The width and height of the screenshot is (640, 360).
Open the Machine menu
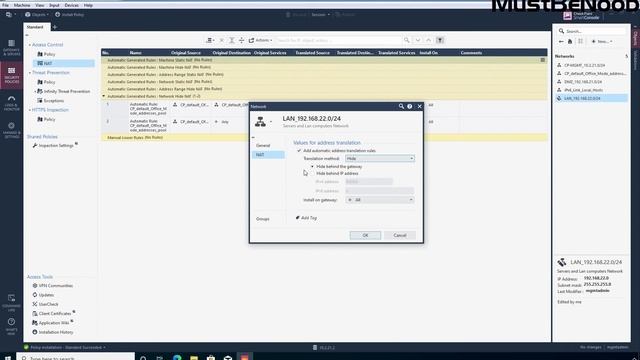click(22, 5)
